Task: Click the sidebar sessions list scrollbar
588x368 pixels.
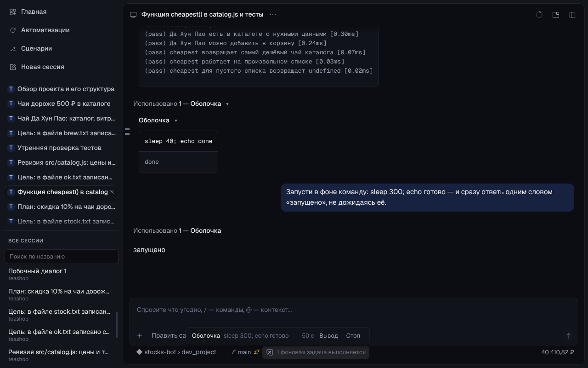Action: point(116,325)
